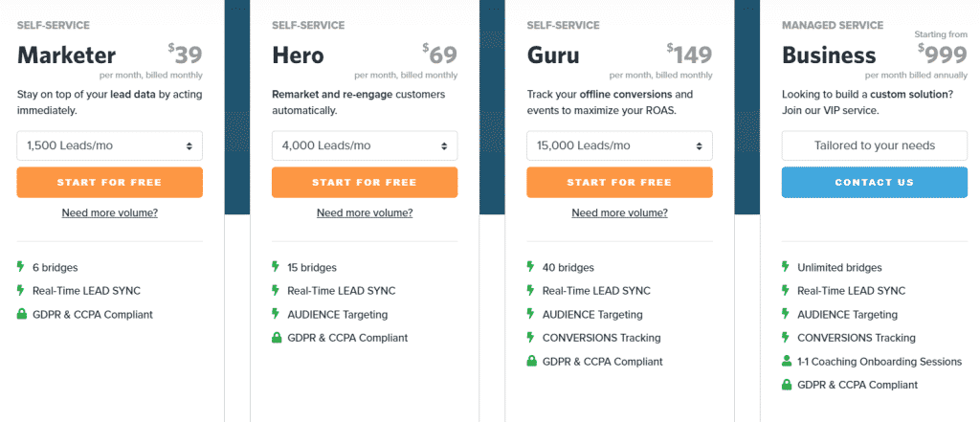
Task: Open the 1,500 Leads/mo dropdown
Action: (x=109, y=145)
